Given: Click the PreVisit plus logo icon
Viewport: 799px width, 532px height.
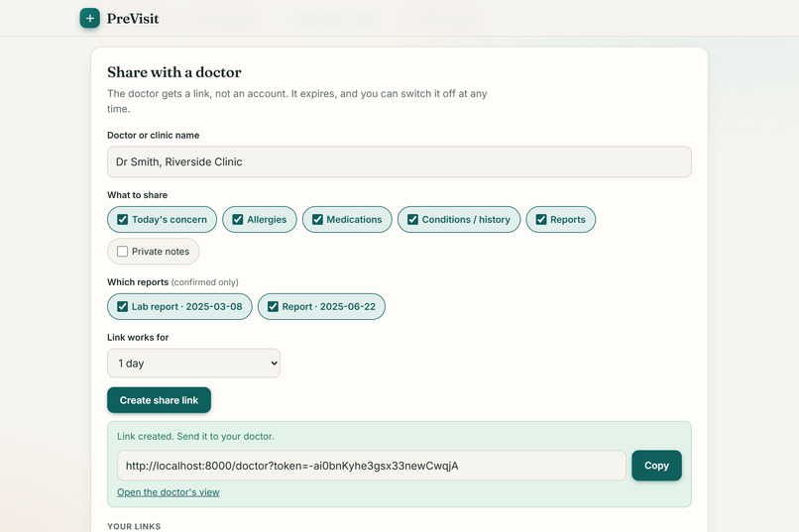Looking at the screenshot, I should (x=89, y=18).
